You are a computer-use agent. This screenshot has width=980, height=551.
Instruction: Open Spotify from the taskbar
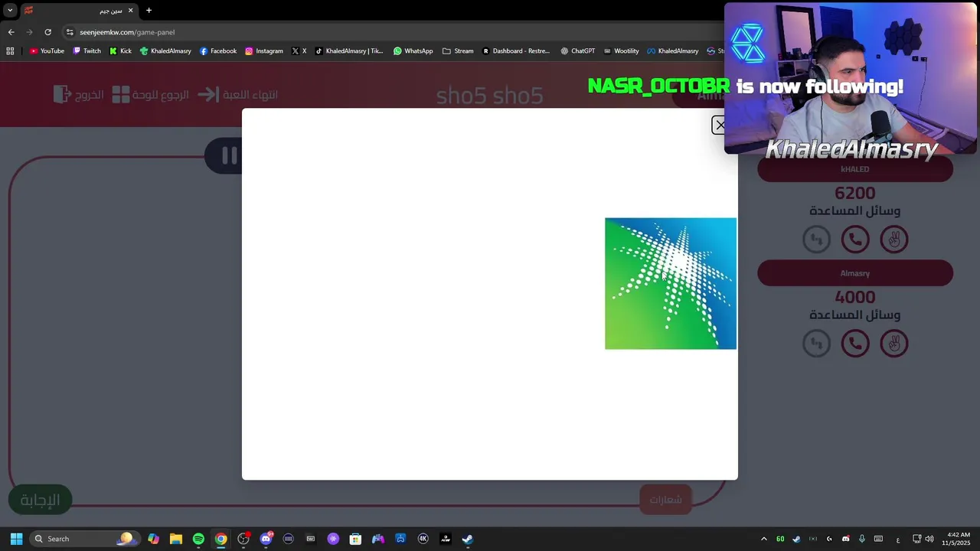198,539
